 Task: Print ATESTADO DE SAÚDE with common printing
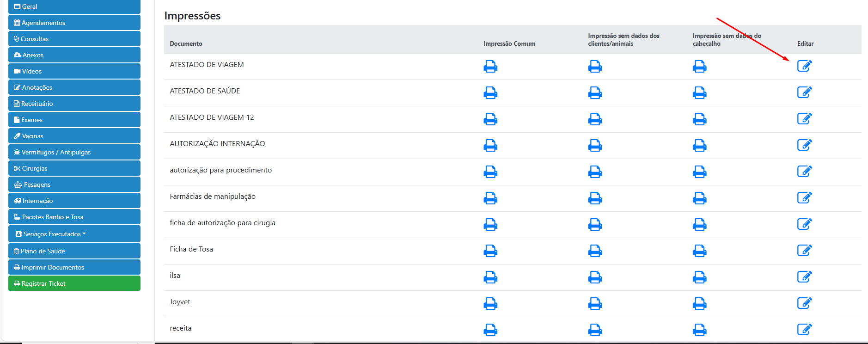click(490, 93)
